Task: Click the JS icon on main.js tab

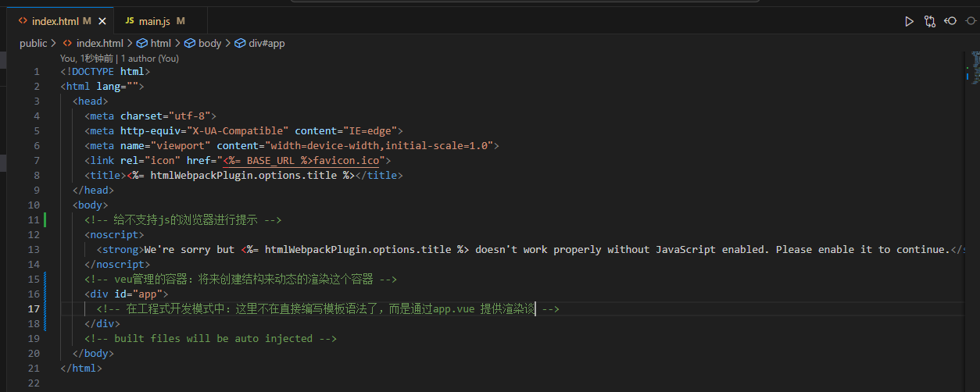Action: point(130,21)
